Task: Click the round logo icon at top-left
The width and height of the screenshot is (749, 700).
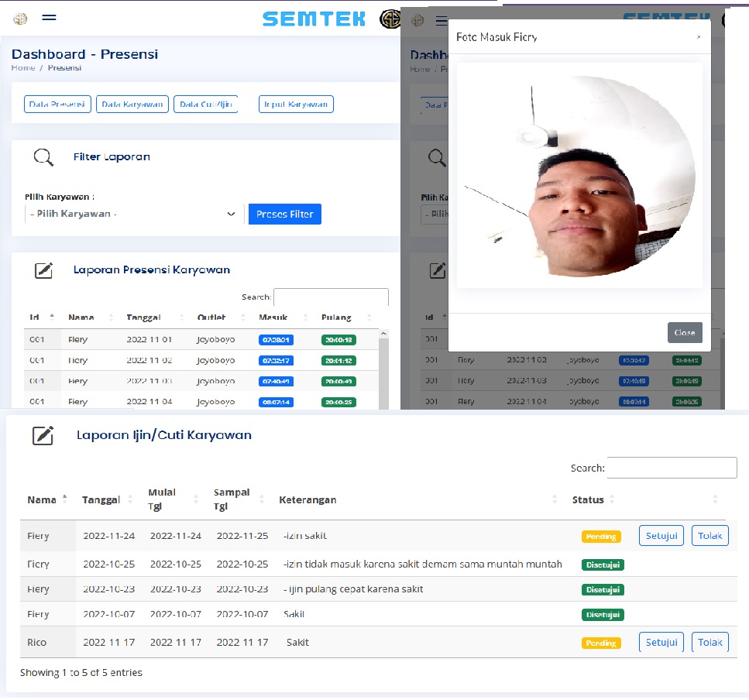Action: pos(20,19)
